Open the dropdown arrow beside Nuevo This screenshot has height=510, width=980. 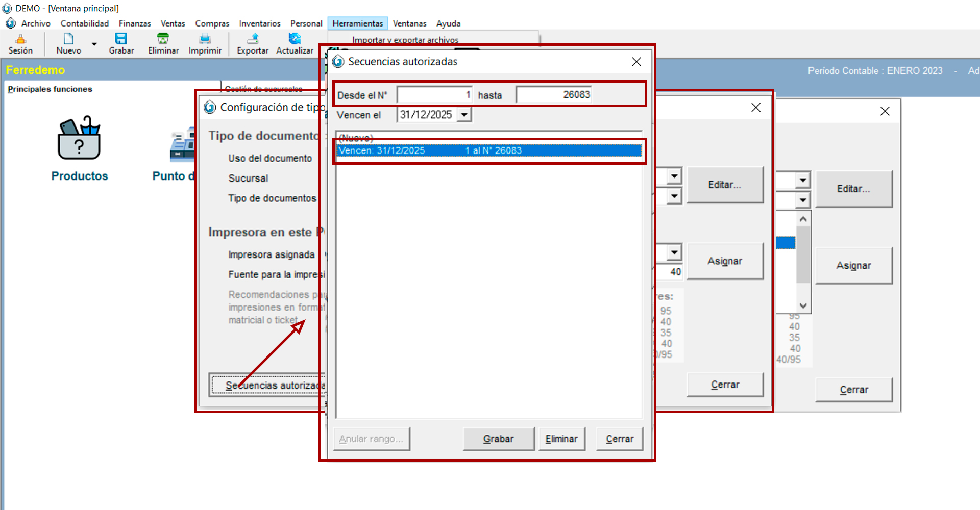tap(94, 44)
